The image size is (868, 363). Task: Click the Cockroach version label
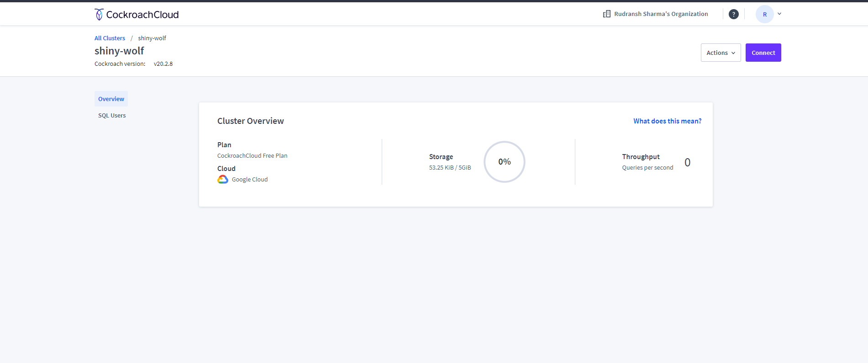tap(120, 64)
